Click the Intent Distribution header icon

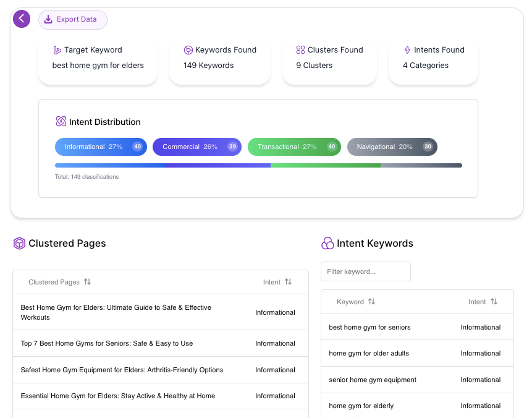tap(61, 122)
